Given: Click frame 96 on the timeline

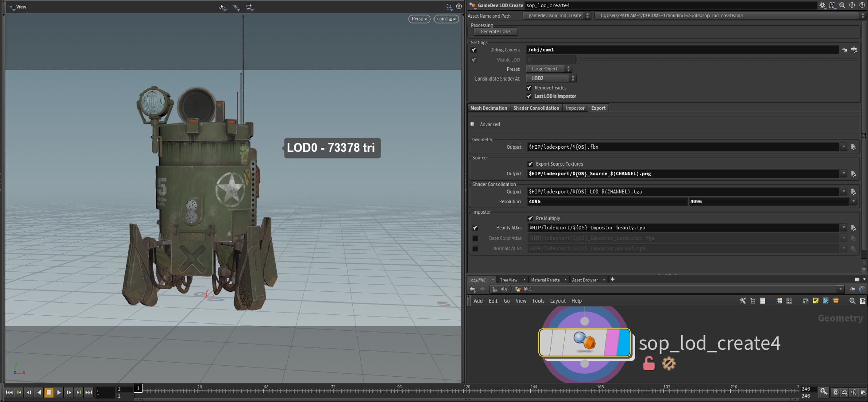Looking at the screenshot, I should coord(399,390).
